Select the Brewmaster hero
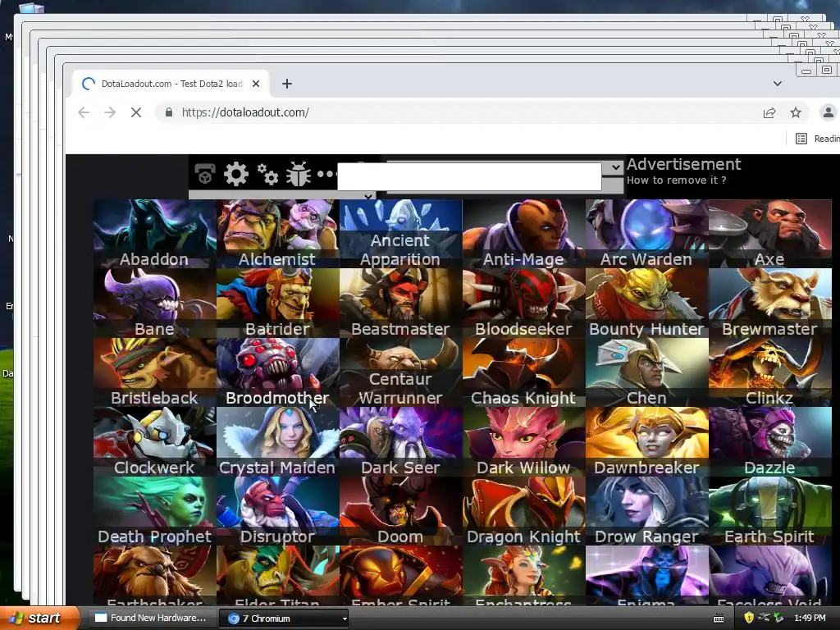 (x=769, y=303)
